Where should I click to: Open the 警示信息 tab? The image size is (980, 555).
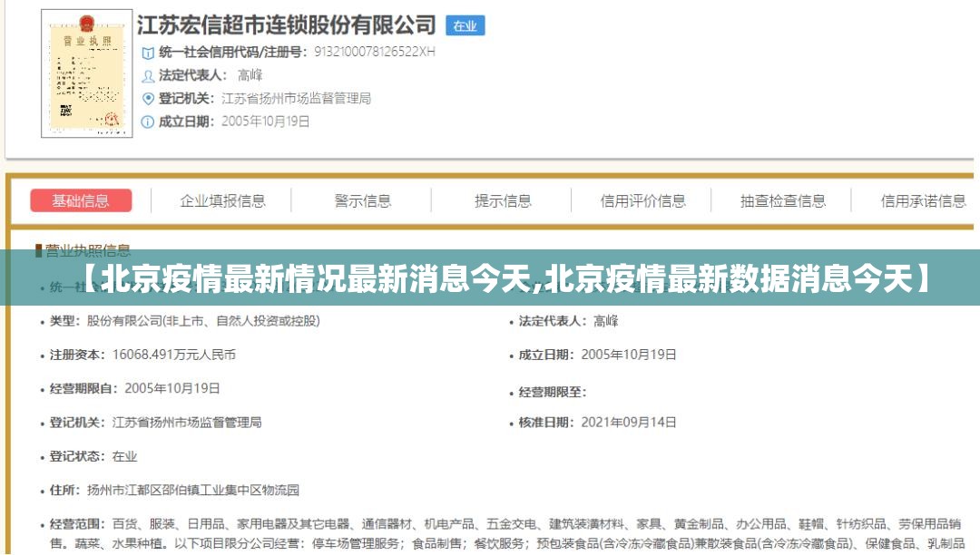tap(362, 200)
